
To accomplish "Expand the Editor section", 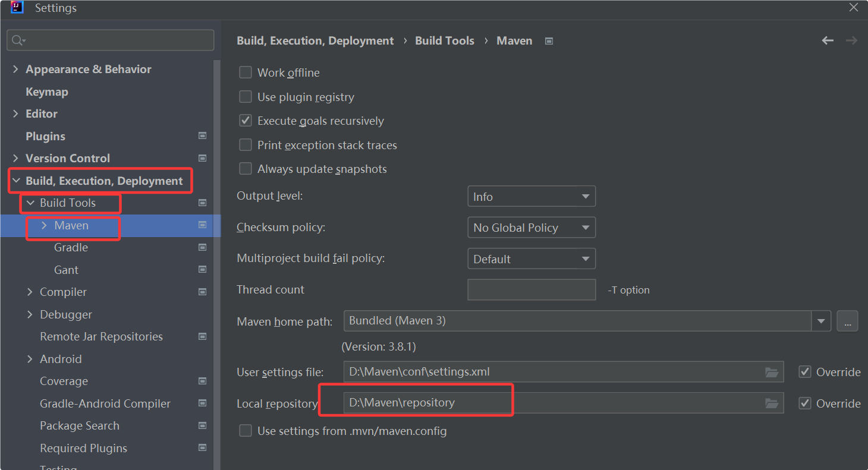I will (x=15, y=113).
